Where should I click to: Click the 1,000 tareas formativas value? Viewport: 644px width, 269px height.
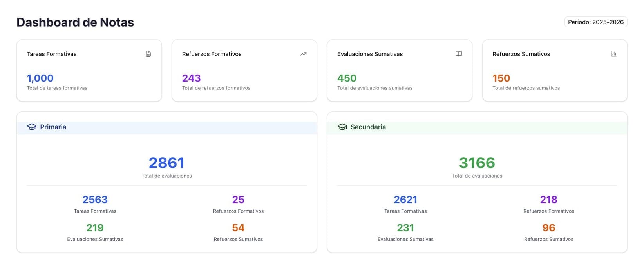tap(40, 78)
